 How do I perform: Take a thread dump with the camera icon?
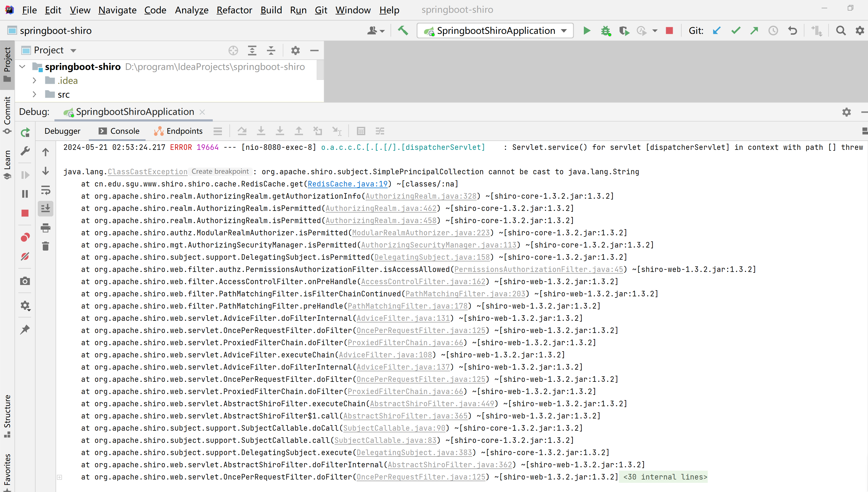[x=25, y=281]
